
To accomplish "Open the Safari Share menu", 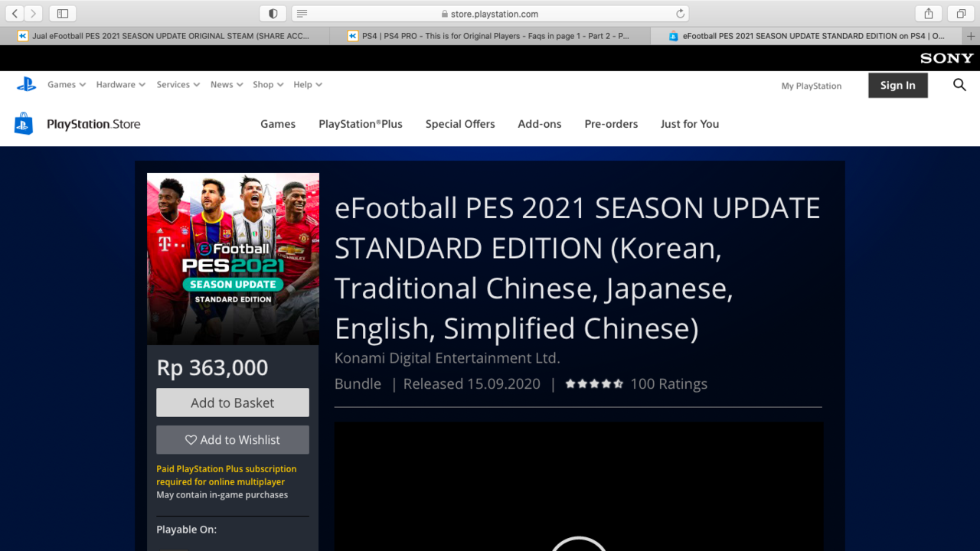I will [x=929, y=14].
